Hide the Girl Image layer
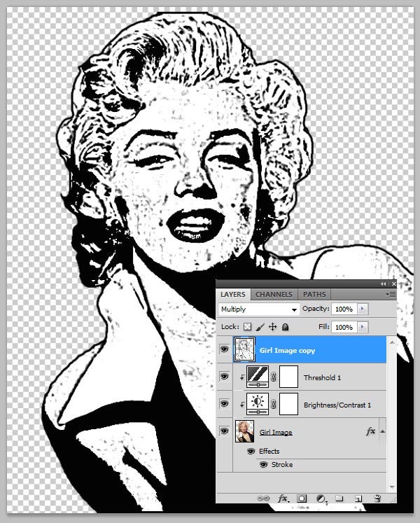 [x=224, y=431]
